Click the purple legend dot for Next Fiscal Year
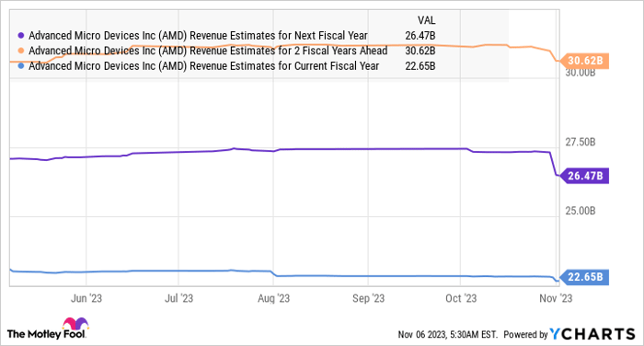Screen dimensions: 644x346 (21, 36)
